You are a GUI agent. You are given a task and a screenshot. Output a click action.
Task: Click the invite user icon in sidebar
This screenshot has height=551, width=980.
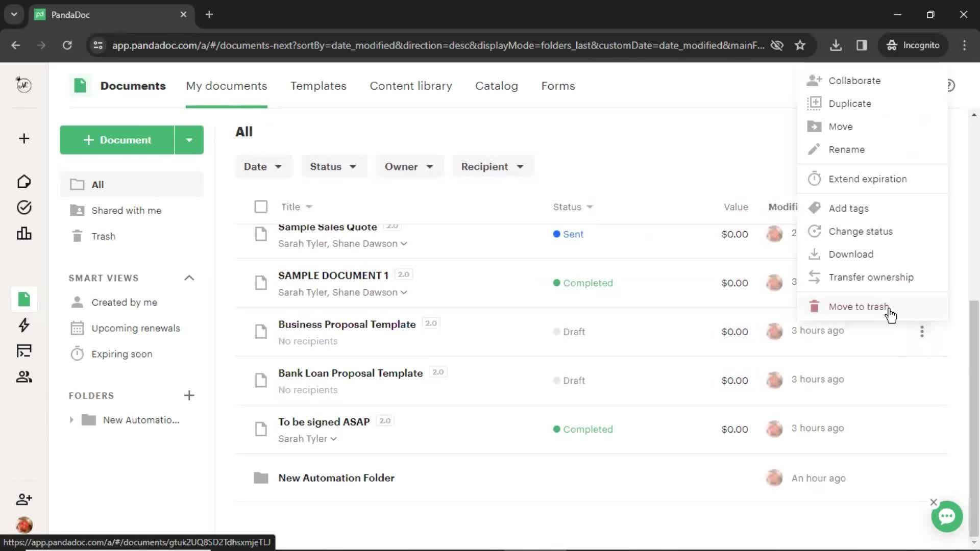coord(24,499)
